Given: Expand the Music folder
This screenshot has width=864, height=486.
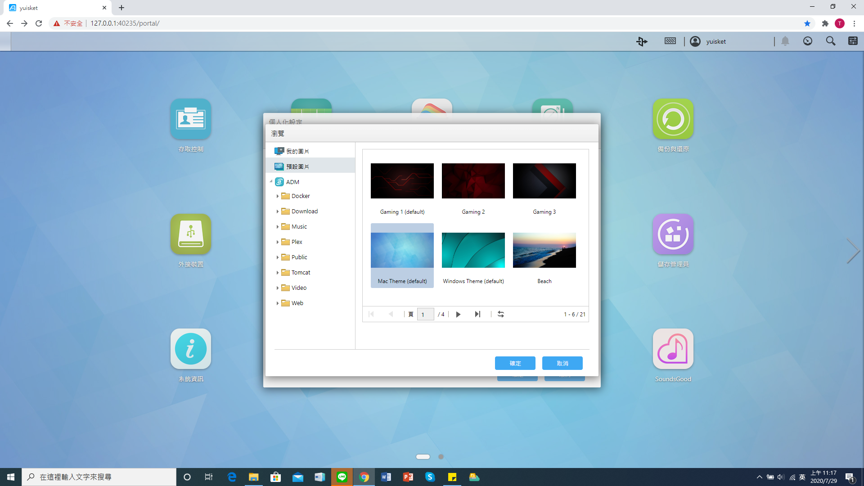Looking at the screenshot, I should (x=277, y=227).
